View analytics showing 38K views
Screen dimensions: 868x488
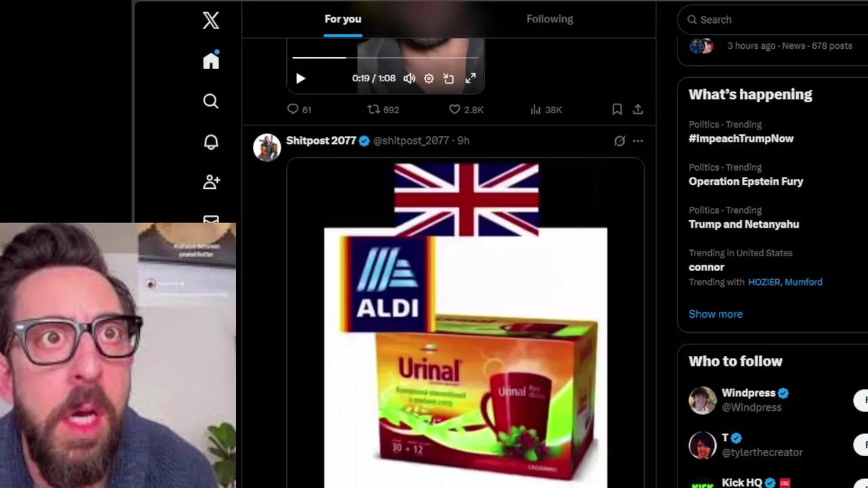(546, 109)
